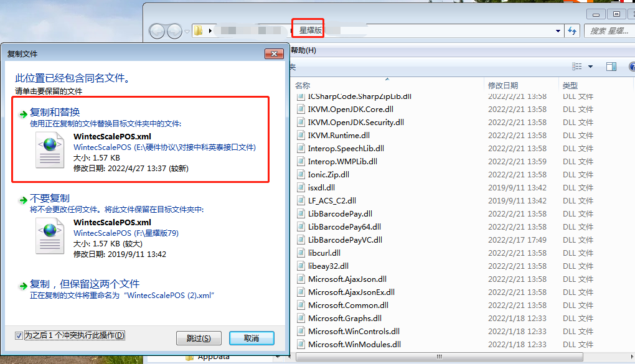This screenshot has height=364, width=635.
Task: Select Microsoft.Graphs.dll file icon
Action: (x=301, y=318)
